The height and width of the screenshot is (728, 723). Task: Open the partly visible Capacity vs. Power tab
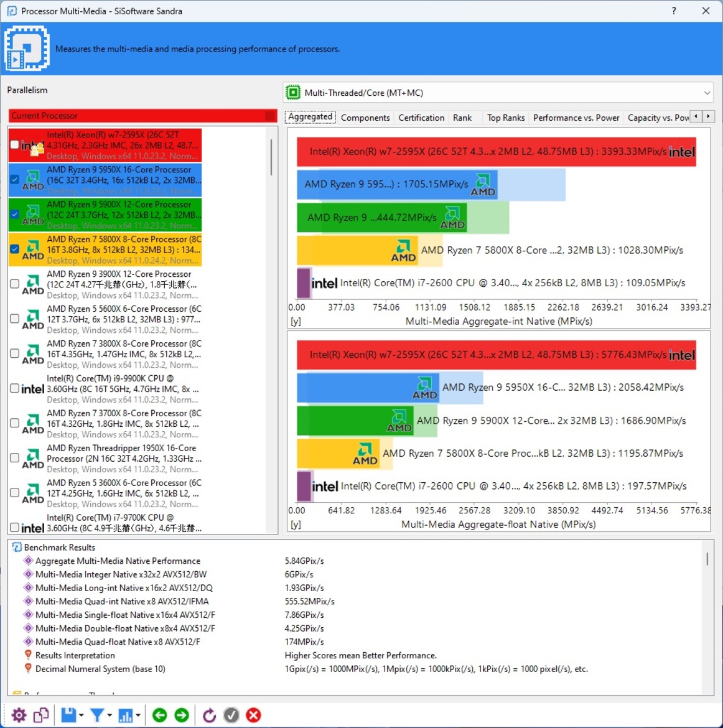click(658, 118)
